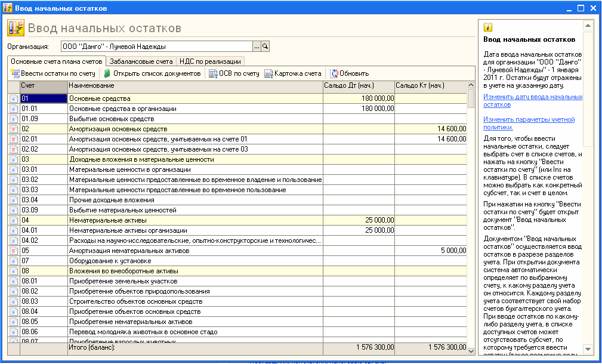
Task: Open the ОСВ по счету report
Action: (x=214, y=74)
